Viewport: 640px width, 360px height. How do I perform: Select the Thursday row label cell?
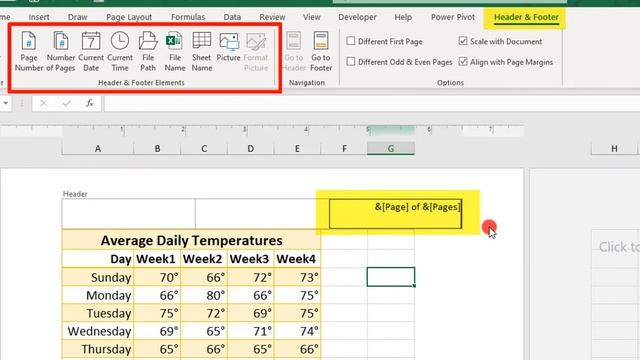[98, 349]
